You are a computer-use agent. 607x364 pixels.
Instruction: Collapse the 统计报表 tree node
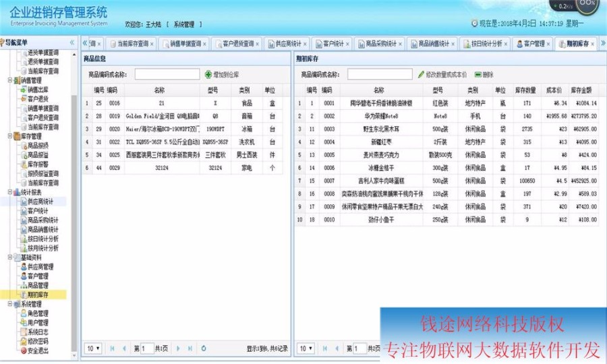coord(10,192)
